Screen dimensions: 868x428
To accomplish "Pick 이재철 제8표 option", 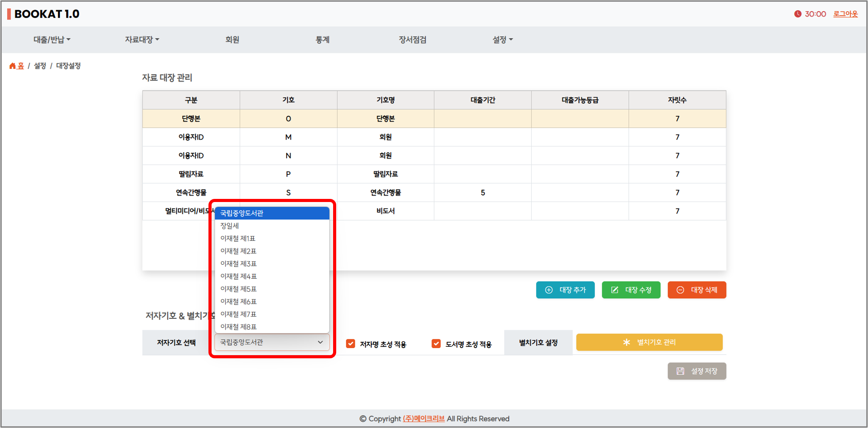I will (239, 327).
